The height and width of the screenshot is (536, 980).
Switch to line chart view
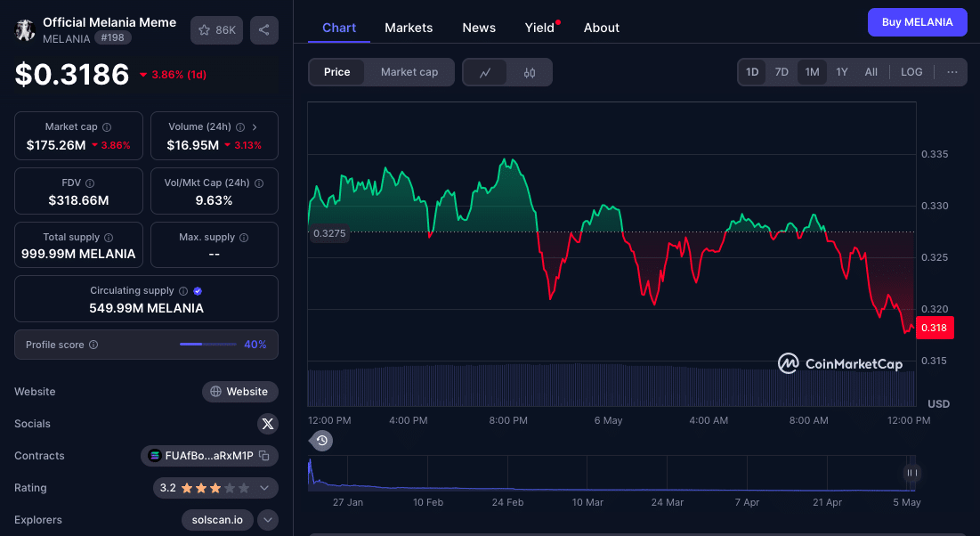(x=485, y=72)
